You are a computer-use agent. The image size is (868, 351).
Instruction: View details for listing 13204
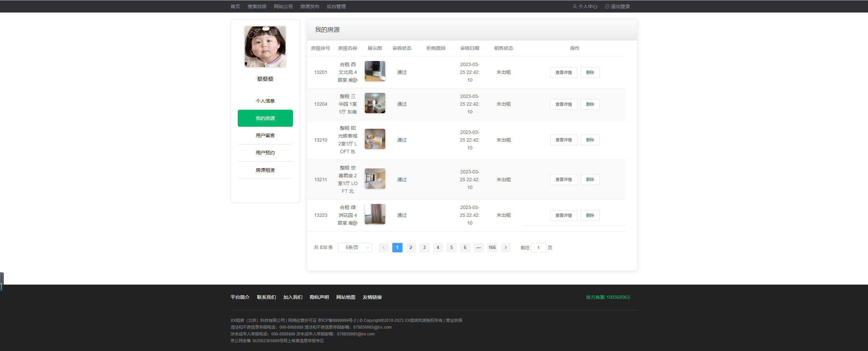pos(564,104)
